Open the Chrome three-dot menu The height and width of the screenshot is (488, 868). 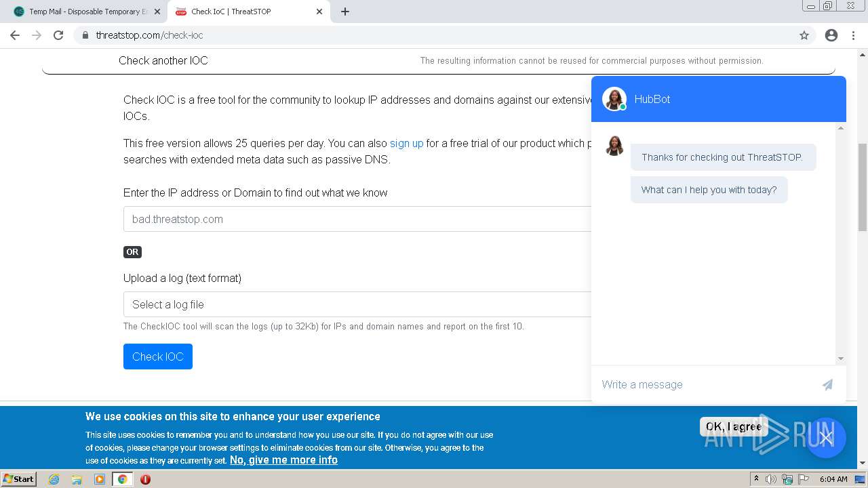click(x=853, y=35)
